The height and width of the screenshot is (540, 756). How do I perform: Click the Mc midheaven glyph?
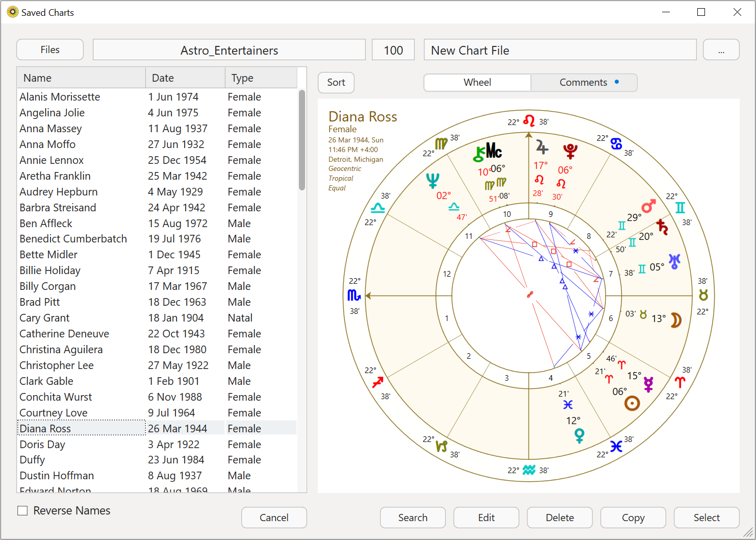494,151
